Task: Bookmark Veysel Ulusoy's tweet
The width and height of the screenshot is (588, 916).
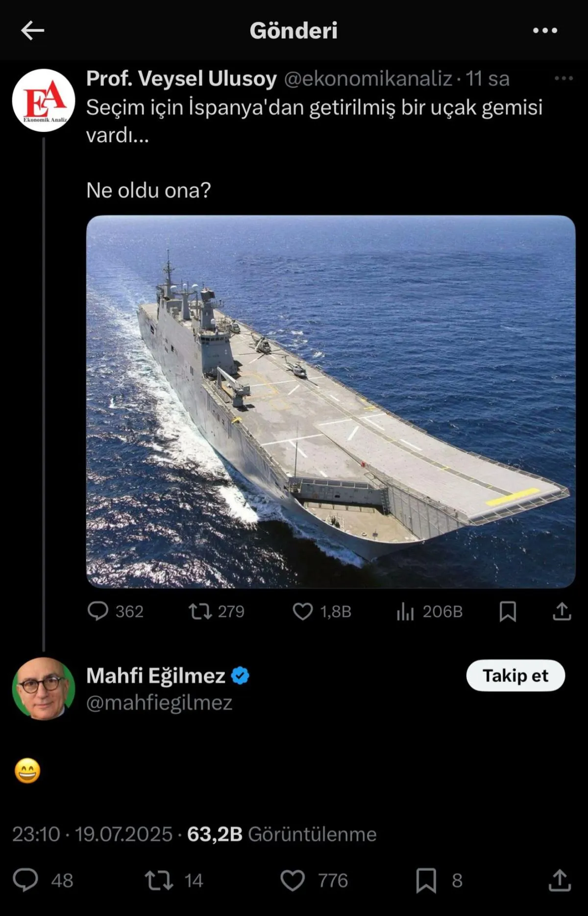Action: pos(508,611)
